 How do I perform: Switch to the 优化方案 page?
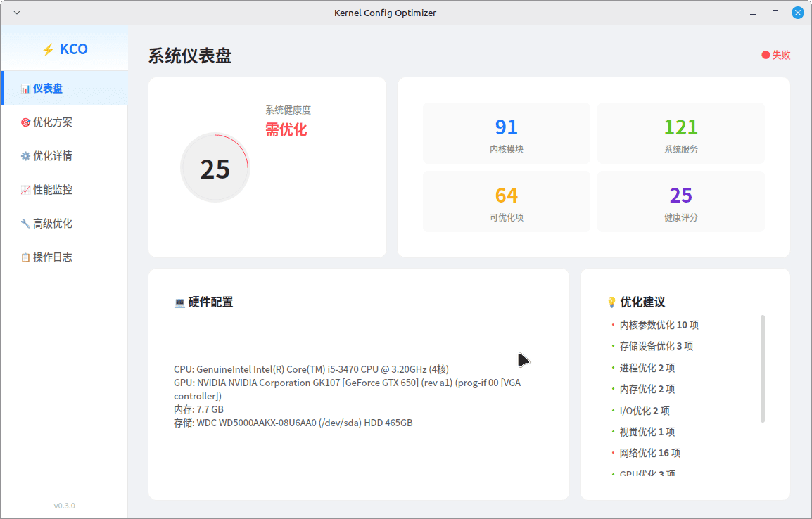65,122
